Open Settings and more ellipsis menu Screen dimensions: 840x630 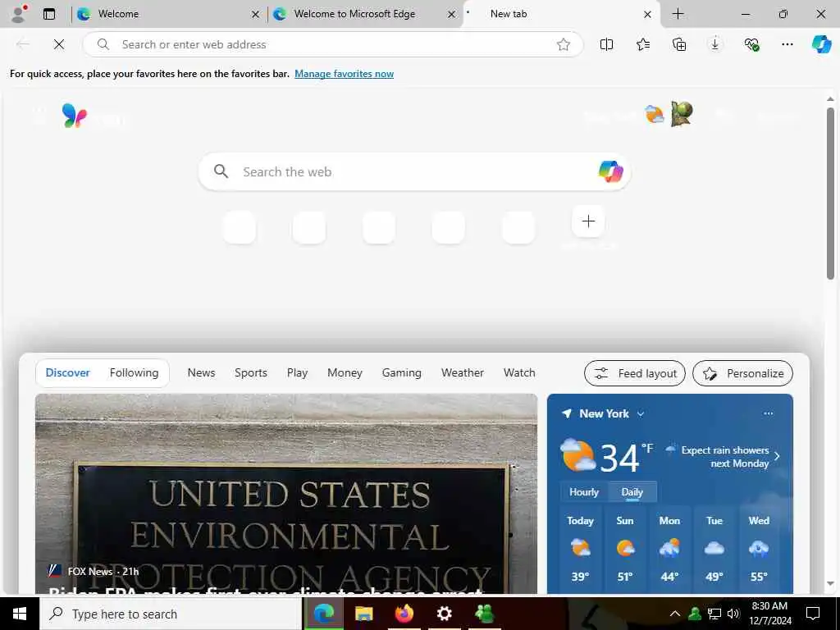pos(787,44)
